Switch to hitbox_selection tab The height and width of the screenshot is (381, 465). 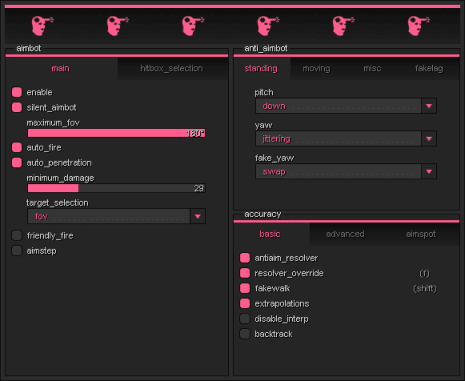click(173, 68)
